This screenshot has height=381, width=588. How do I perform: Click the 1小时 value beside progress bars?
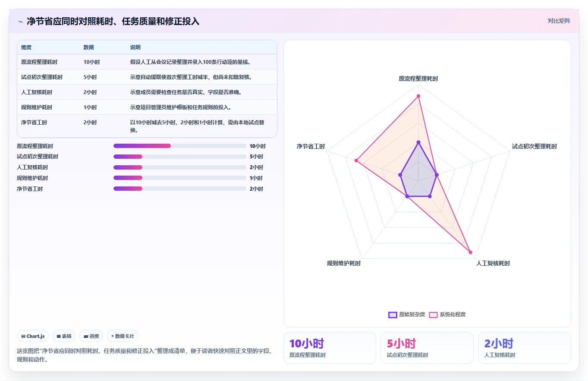(256, 178)
